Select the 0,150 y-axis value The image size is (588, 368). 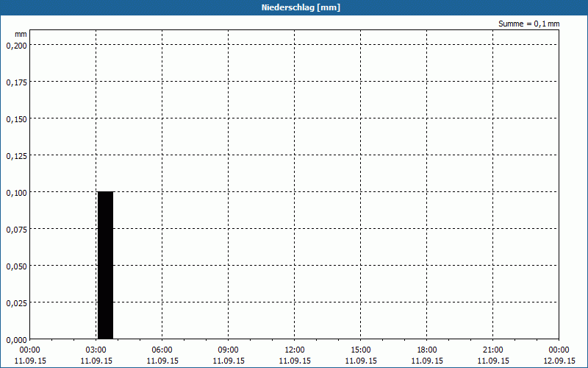(x=16, y=119)
